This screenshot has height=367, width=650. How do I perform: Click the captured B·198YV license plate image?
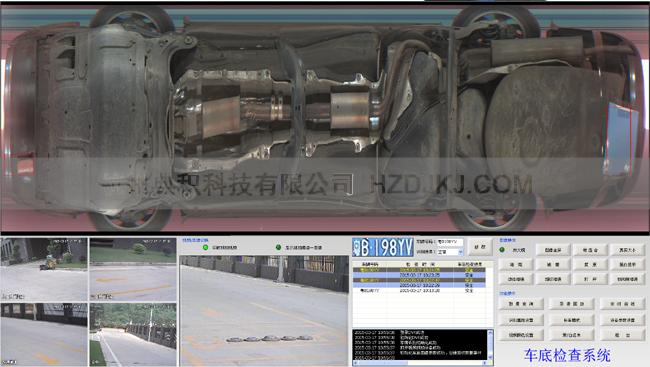pyautogui.click(x=383, y=248)
